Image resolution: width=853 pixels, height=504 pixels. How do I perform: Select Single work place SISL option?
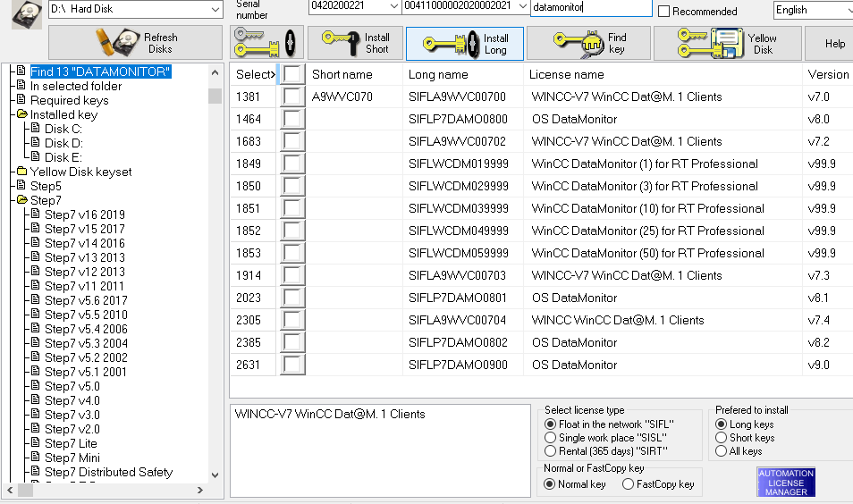pyautogui.click(x=550, y=438)
